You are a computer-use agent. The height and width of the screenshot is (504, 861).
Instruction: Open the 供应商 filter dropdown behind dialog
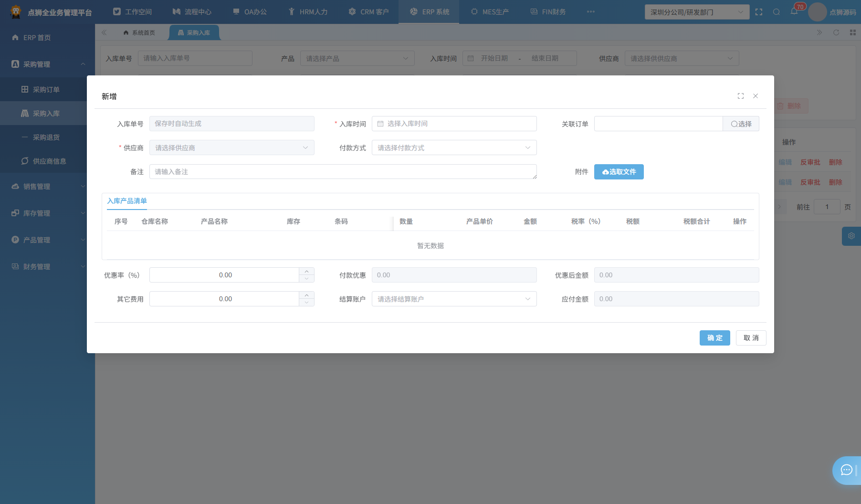point(682,58)
